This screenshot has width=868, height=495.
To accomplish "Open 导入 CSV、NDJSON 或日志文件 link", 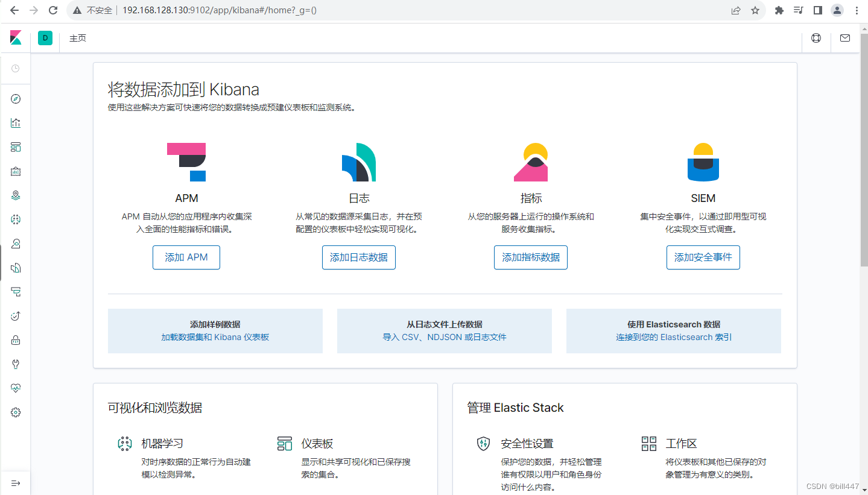I will pos(445,338).
